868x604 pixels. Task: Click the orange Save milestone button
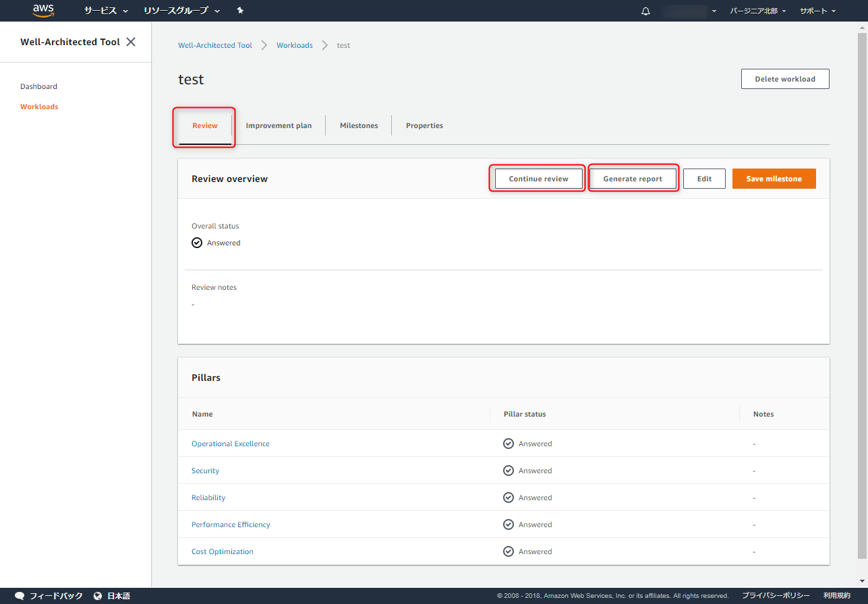[x=774, y=178]
